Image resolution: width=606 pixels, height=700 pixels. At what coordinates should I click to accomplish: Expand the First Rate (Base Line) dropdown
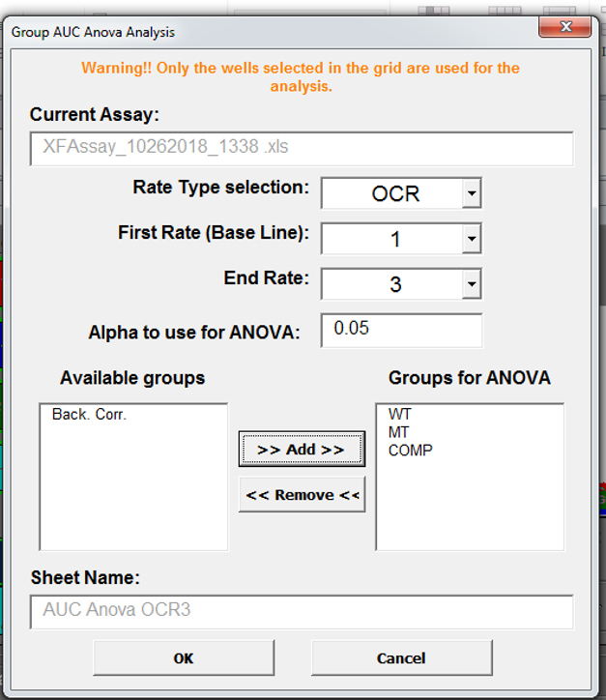coord(471,239)
